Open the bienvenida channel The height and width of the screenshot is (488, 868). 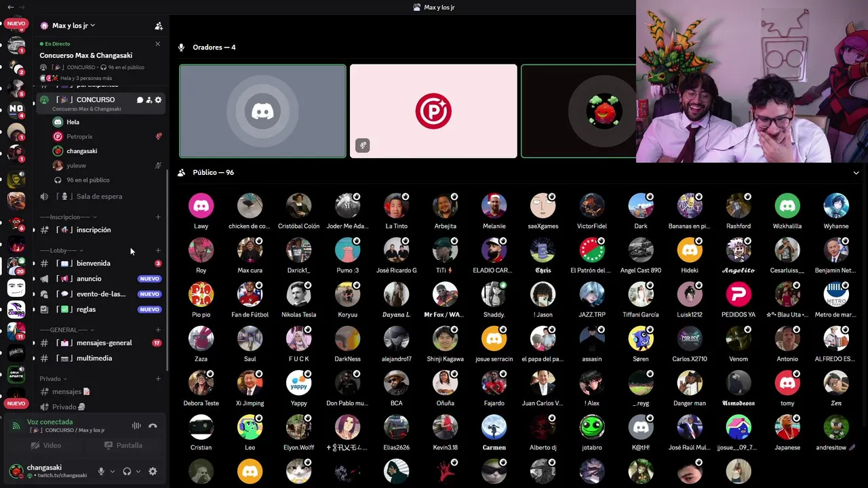[100, 263]
